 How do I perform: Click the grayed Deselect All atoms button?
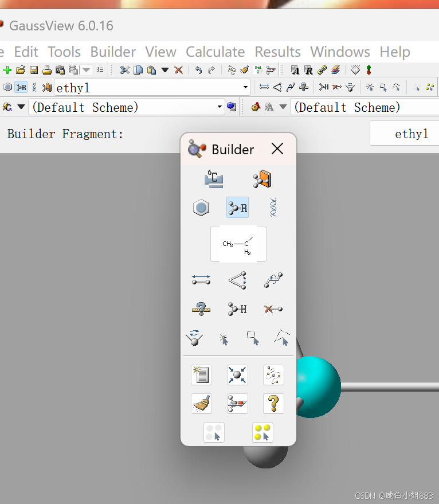214,432
